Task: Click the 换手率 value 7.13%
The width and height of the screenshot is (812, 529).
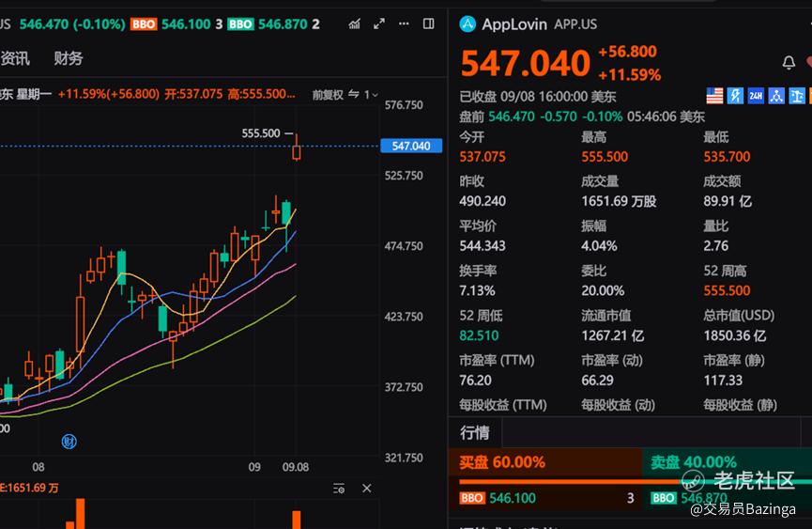Action: pos(477,291)
